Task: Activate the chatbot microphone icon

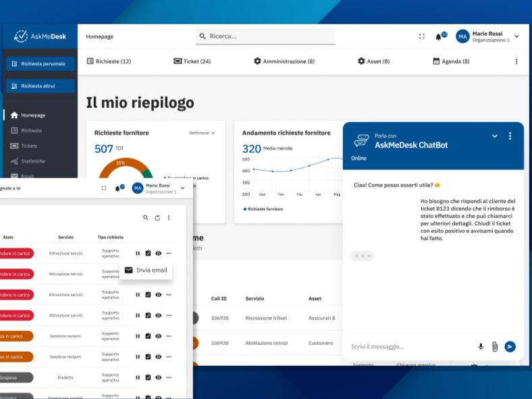Action: coord(481,346)
